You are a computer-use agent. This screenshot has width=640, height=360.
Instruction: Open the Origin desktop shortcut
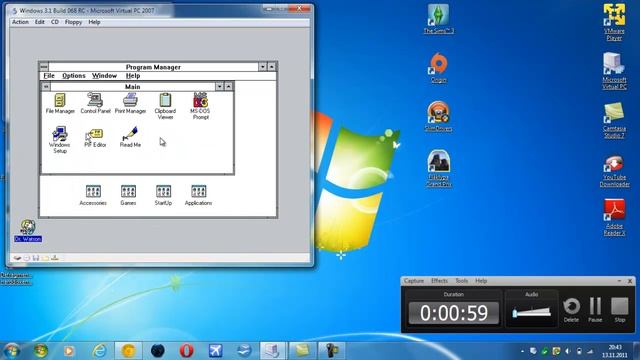click(438, 68)
